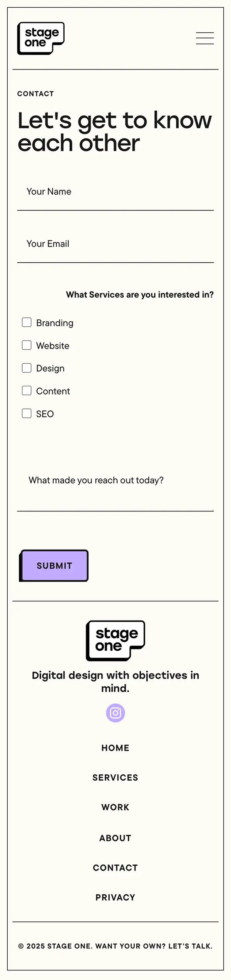Check the Website checkbox

click(27, 345)
